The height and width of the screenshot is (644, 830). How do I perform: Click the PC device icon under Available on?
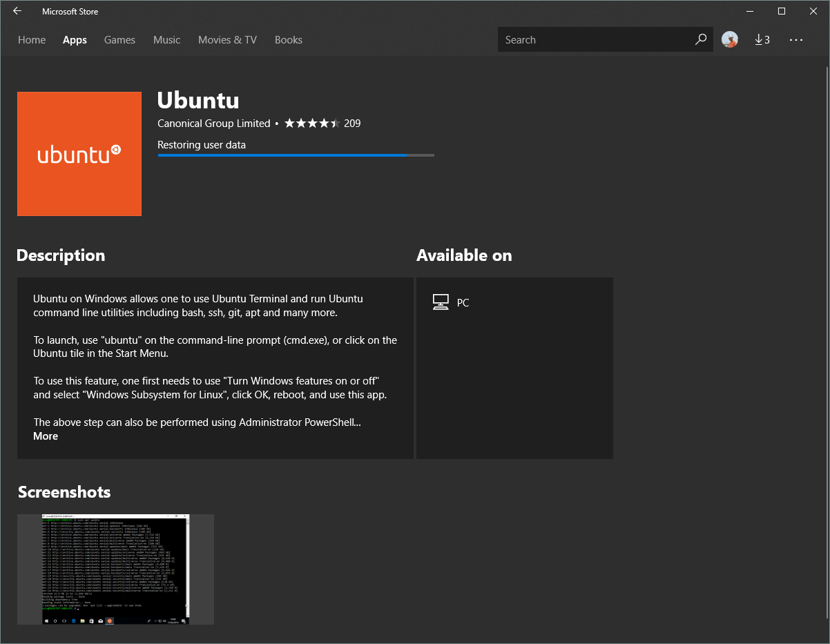point(441,302)
